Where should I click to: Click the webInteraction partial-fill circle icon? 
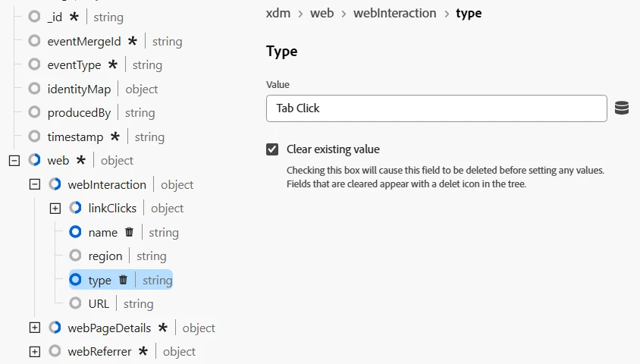55,184
